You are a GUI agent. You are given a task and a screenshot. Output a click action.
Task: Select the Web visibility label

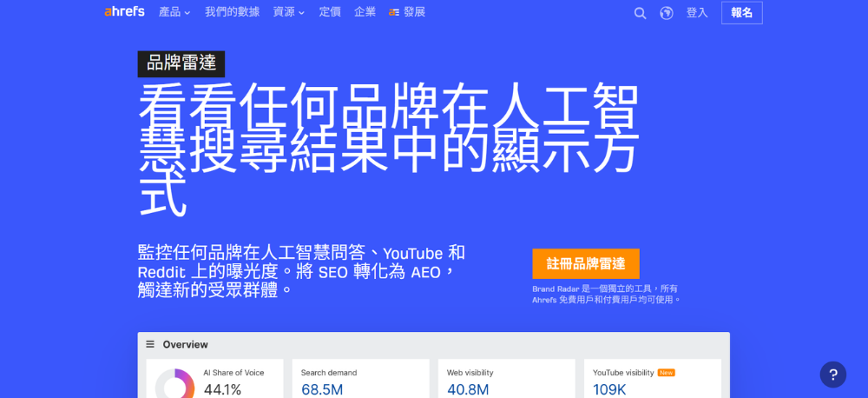pyautogui.click(x=470, y=373)
